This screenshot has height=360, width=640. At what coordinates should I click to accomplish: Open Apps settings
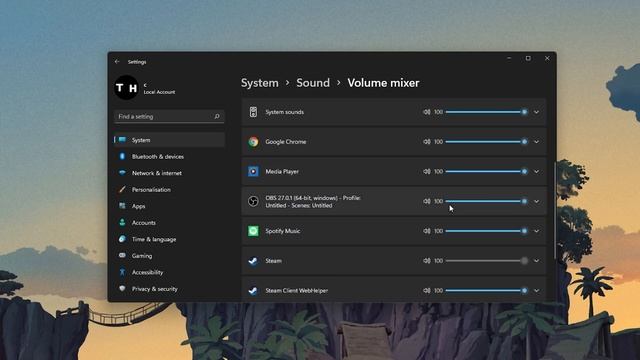[x=169, y=206]
